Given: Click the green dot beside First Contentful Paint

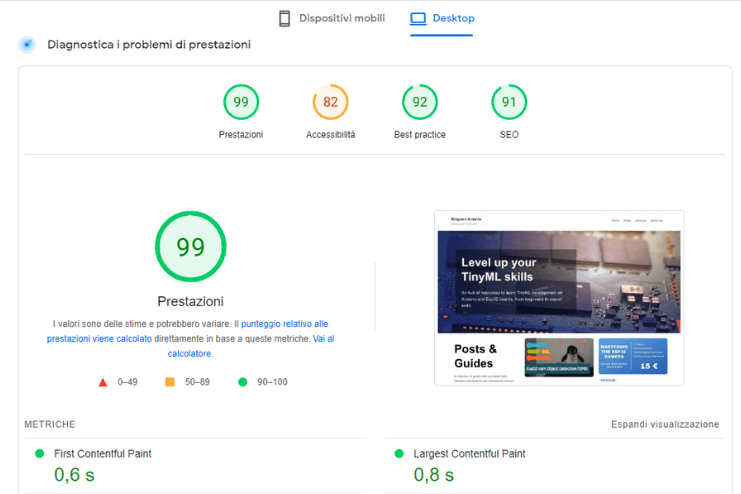Looking at the screenshot, I should pyautogui.click(x=40, y=453).
